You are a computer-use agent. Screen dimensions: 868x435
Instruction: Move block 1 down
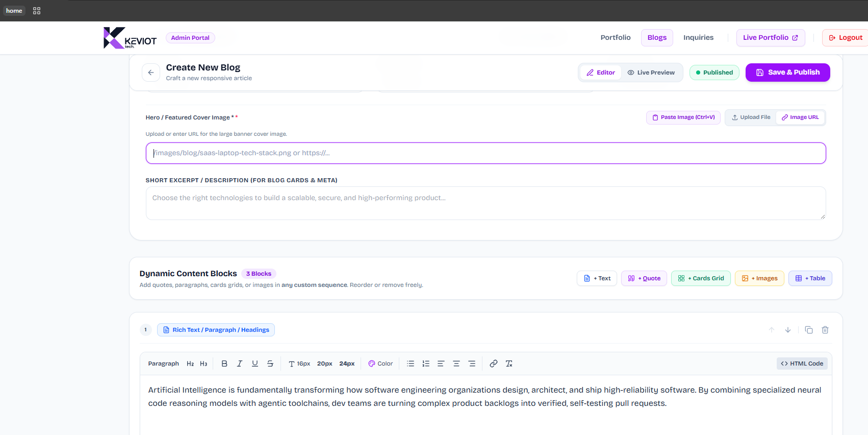788,330
